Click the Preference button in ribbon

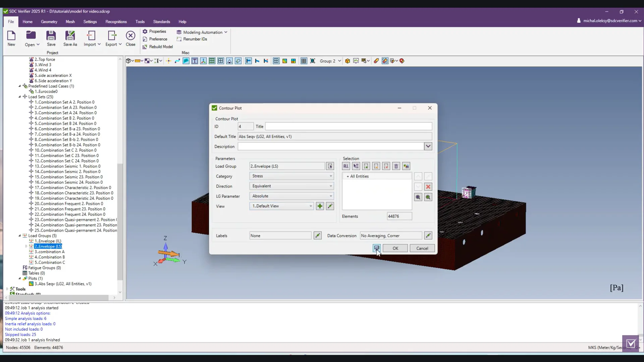155,39
